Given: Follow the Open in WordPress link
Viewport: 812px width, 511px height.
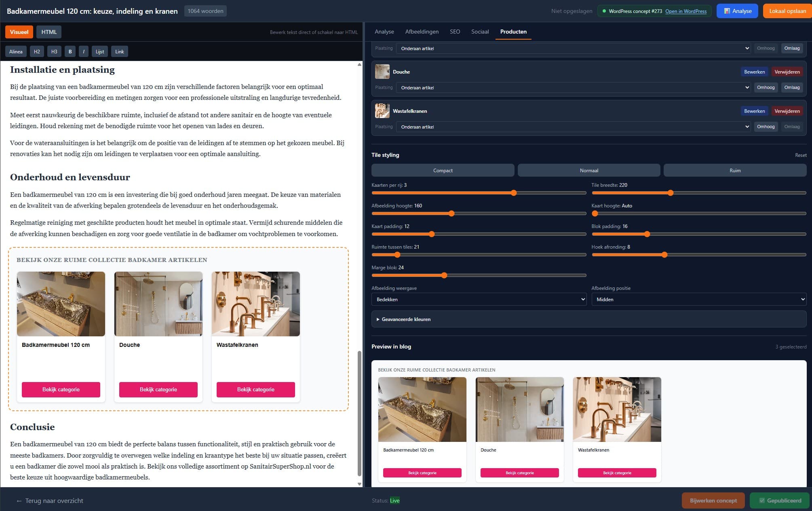Looking at the screenshot, I should (x=686, y=11).
